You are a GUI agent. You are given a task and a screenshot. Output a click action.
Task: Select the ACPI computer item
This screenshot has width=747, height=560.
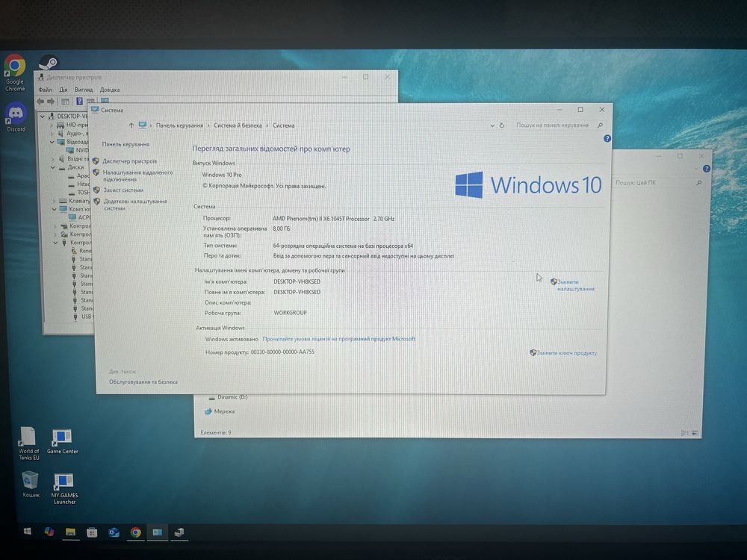80,217
